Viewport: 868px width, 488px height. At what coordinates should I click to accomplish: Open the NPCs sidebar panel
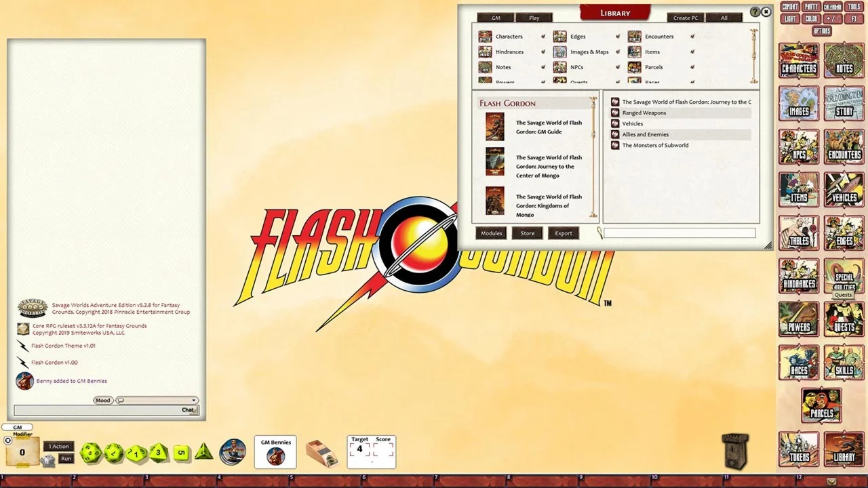pos(799,147)
